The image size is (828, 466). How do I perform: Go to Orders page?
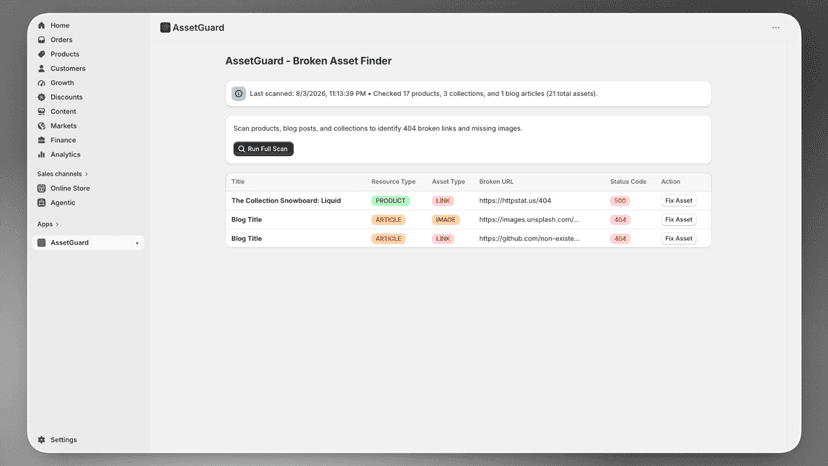(x=61, y=40)
